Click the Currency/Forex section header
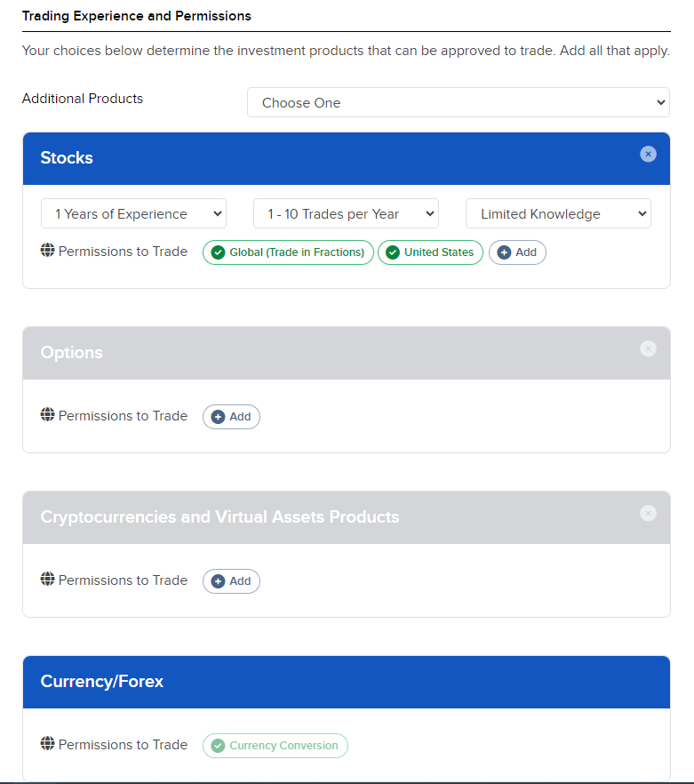The image size is (694, 784). point(346,682)
